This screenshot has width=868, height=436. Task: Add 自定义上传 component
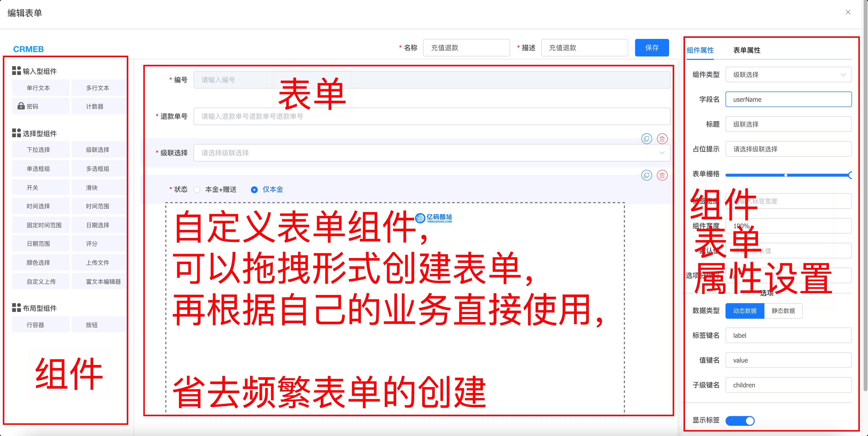click(41, 281)
